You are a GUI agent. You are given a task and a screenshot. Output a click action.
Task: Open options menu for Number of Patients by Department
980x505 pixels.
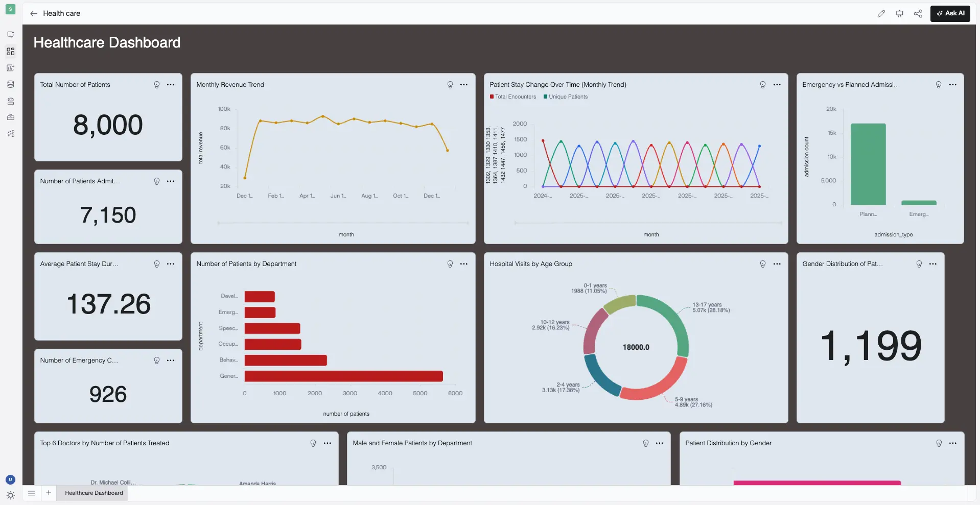tap(464, 264)
